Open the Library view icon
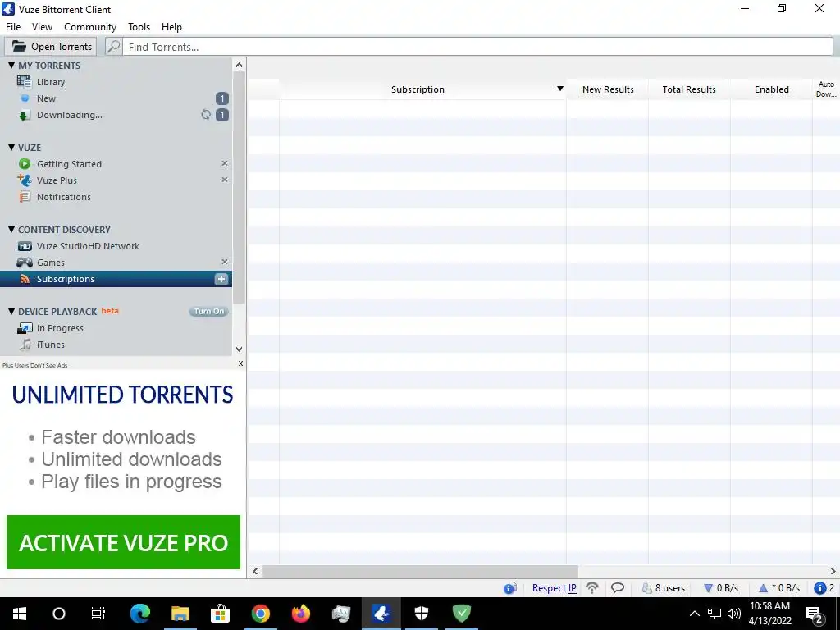Screen dimensions: 840x630 point(24,82)
